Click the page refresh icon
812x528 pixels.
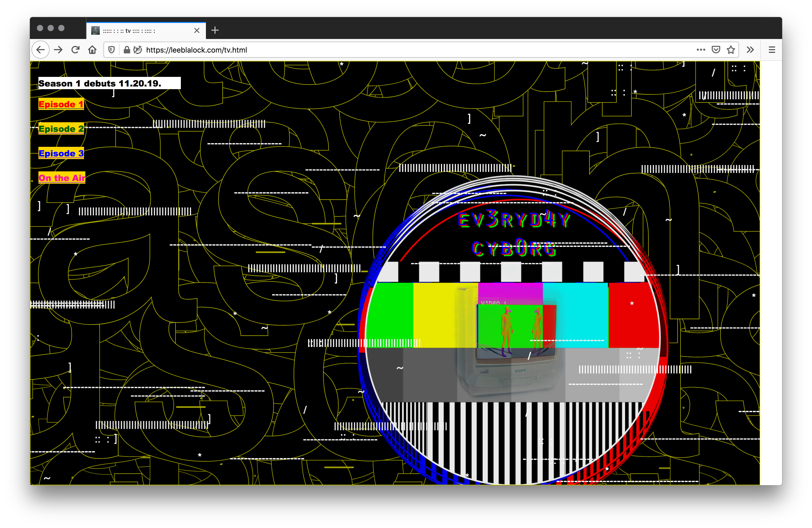pos(76,50)
